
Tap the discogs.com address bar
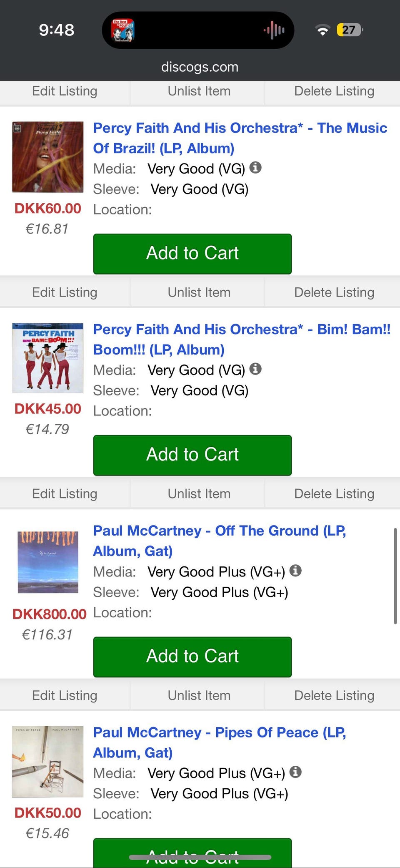coord(200,67)
